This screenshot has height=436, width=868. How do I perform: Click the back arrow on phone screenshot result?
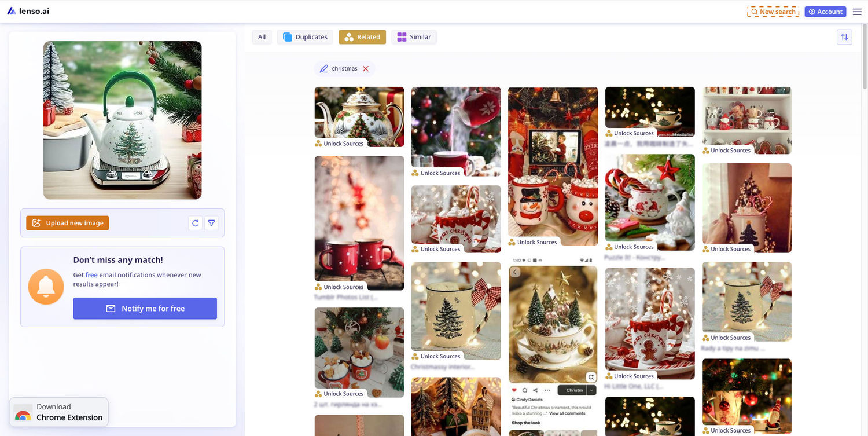point(515,272)
